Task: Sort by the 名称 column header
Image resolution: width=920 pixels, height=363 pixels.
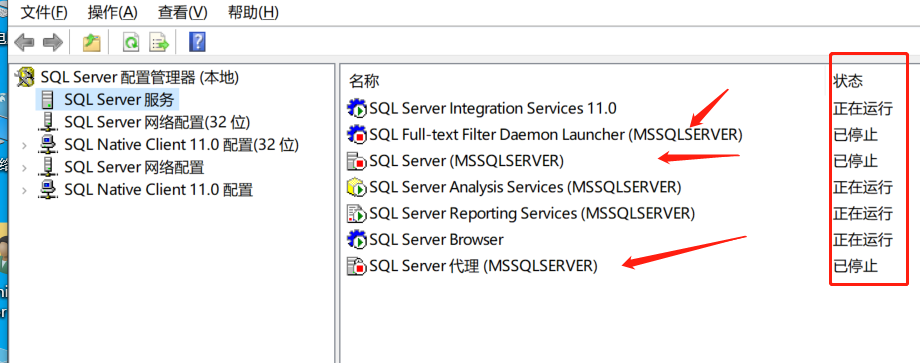Action: [x=364, y=80]
